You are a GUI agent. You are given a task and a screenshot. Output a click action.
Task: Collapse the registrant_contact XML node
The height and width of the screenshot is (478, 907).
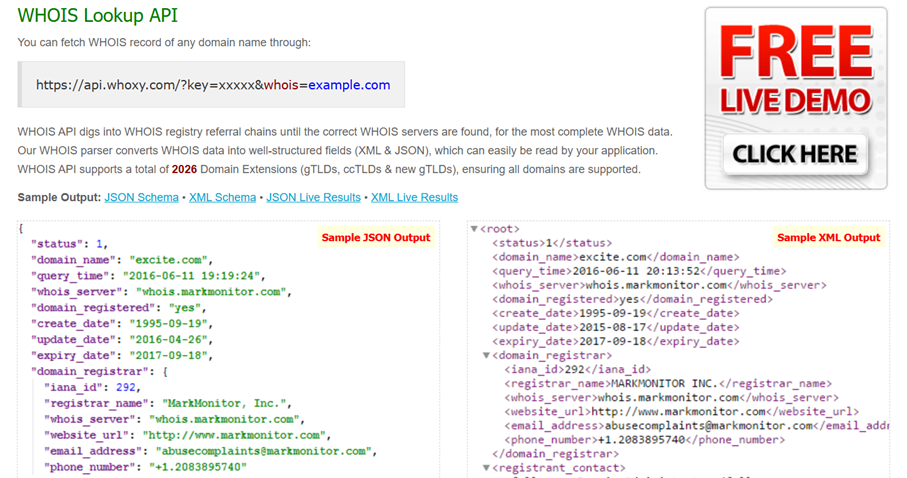pyautogui.click(x=486, y=468)
